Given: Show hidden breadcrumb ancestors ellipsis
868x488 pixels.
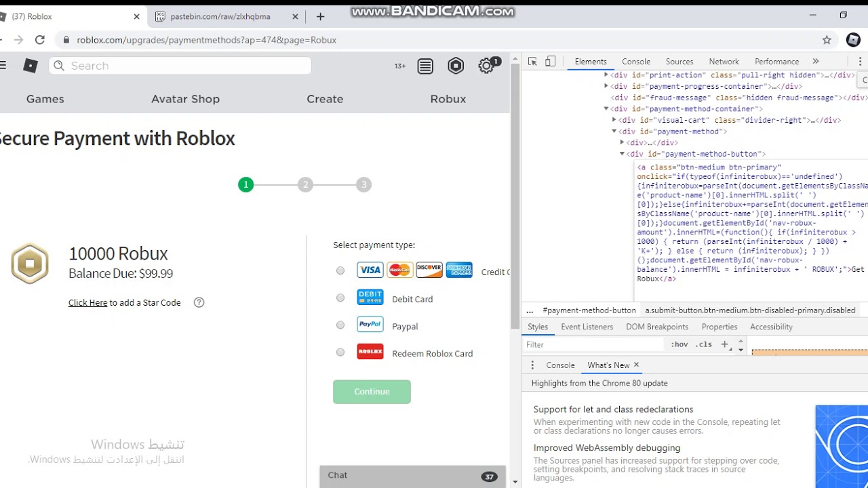Looking at the screenshot, I should click(530, 310).
